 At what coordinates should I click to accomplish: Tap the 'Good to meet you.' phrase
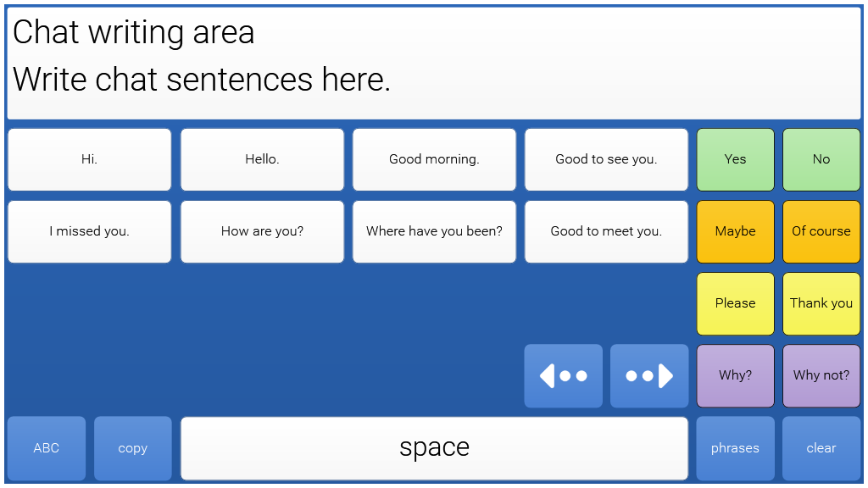coord(606,231)
